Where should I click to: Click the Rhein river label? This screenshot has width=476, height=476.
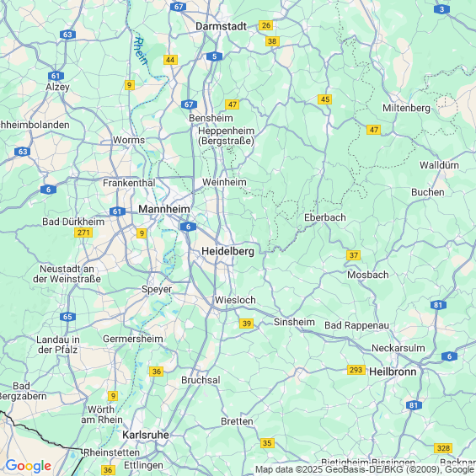pos(141,51)
